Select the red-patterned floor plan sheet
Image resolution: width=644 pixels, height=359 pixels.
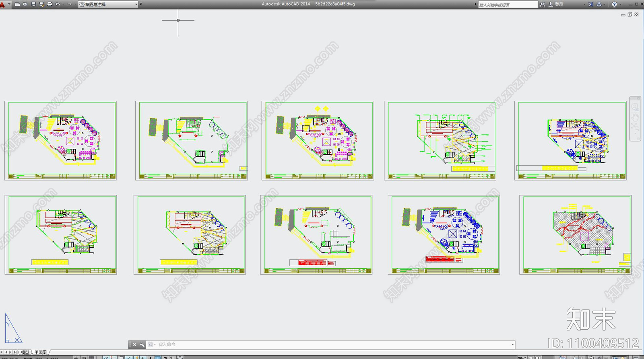[575, 235]
